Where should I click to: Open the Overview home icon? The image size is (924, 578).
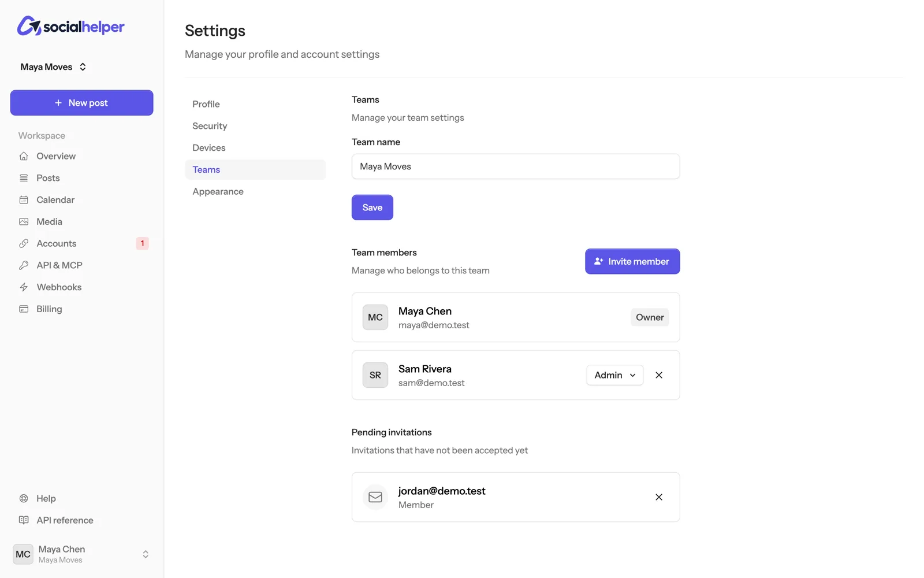(x=24, y=156)
